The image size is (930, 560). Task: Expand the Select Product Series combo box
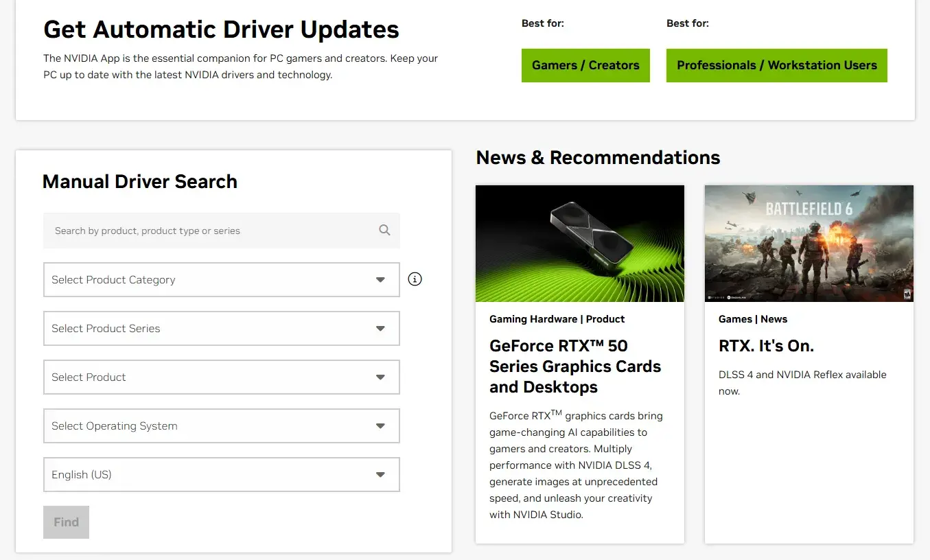pyautogui.click(x=221, y=329)
